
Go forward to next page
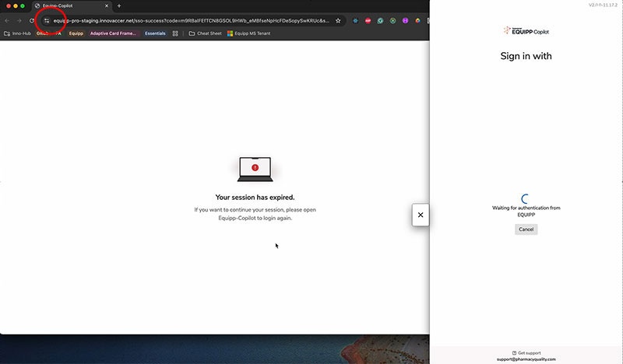(19, 21)
